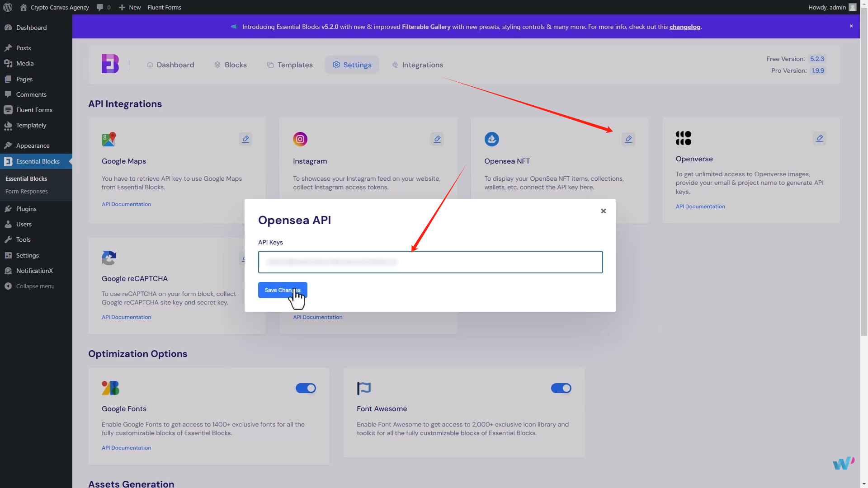Open Howdy admin account menu
The width and height of the screenshot is (868, 488).
tap(831, 7)
